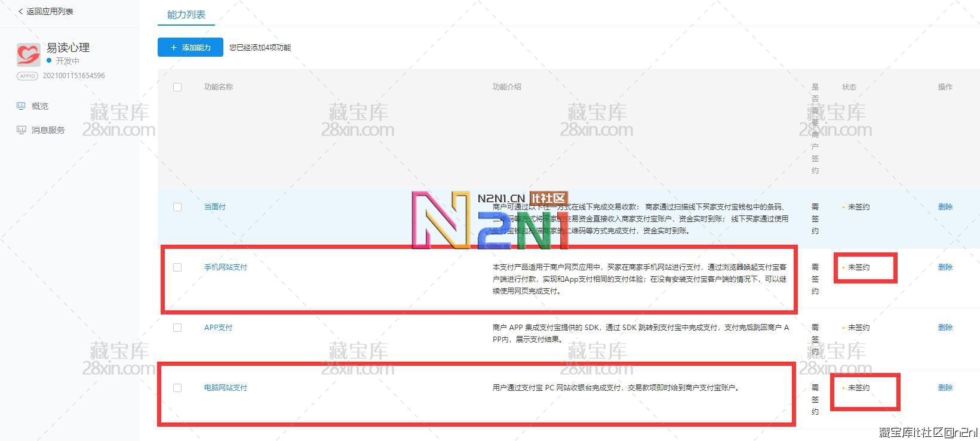
Task: Check the box for 当面付 row
Action: [x=177, y=207]
